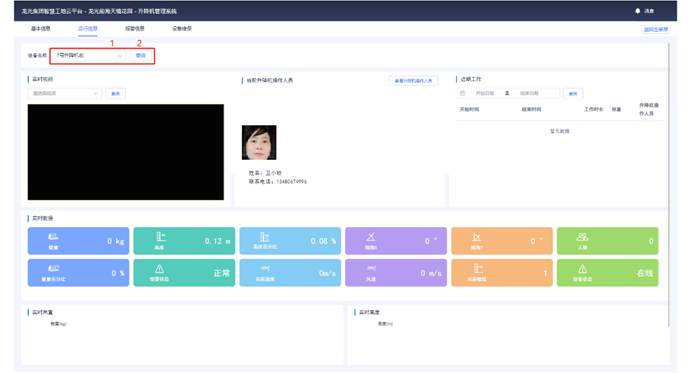Viewport: 691px width, 373px height.
Task: Open the fourth tab in the top tab bar
Action: click(182, 29)
